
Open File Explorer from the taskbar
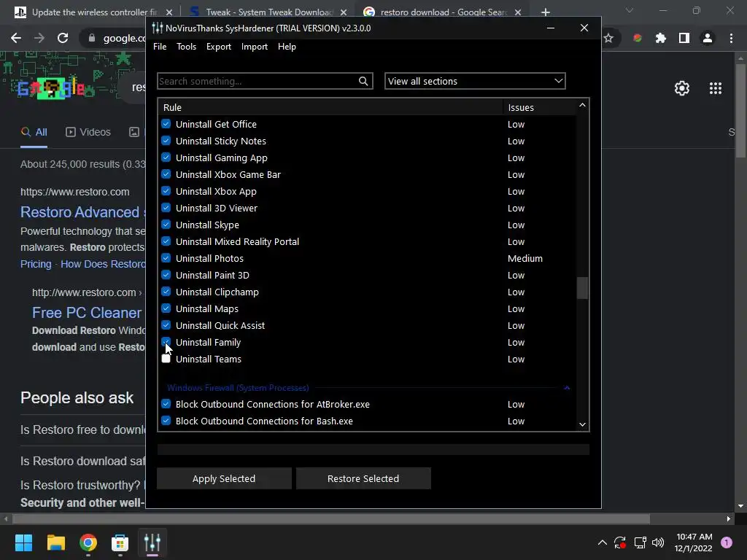[55, 542]
